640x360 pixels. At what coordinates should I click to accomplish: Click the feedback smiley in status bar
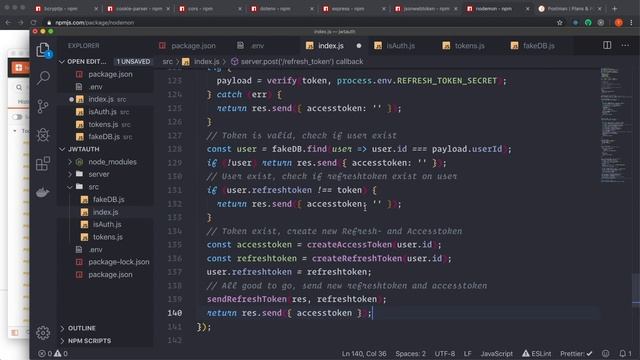point(606,353)
